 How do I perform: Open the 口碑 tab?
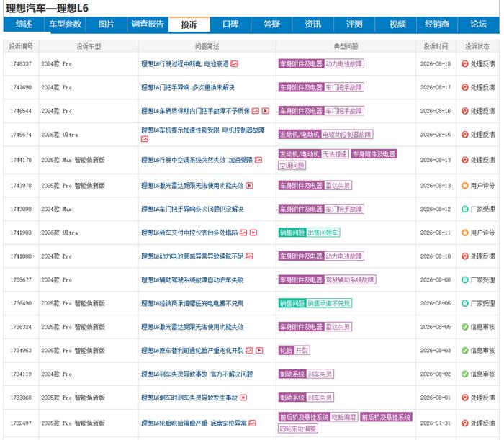230,24
